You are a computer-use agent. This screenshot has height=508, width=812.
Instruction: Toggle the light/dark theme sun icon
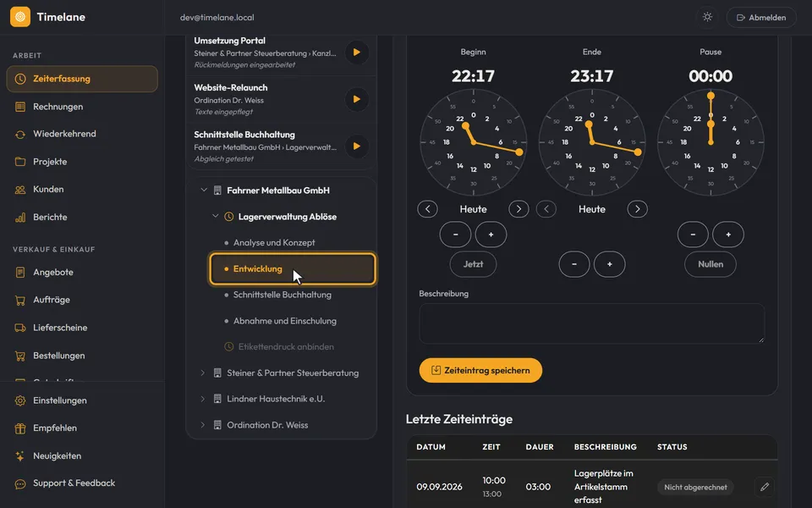point(707,17)
